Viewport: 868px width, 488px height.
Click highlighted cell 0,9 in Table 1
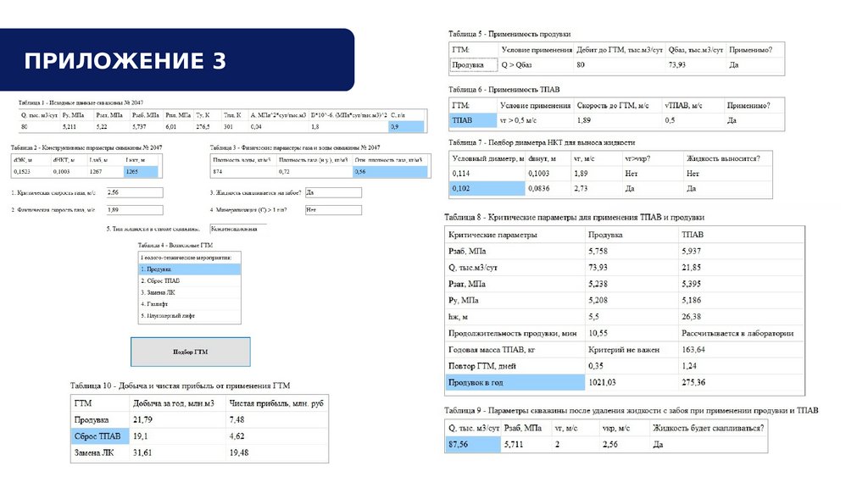[x=406, y=127]
